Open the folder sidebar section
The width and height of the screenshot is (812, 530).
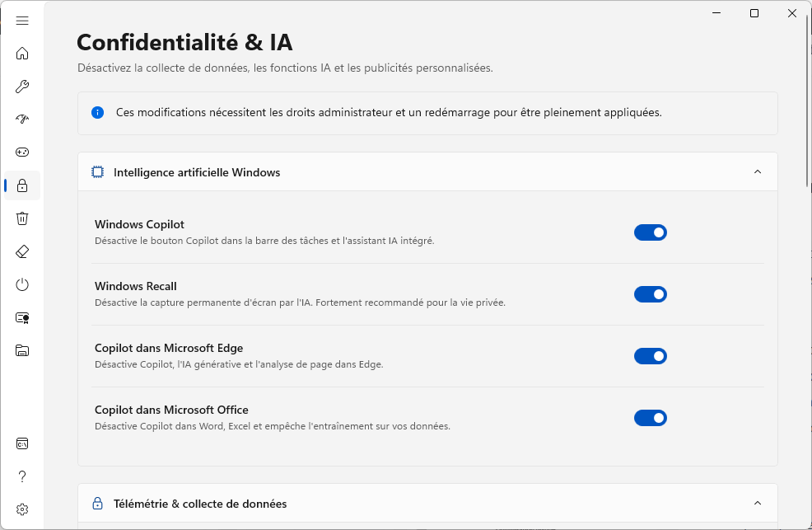(21, 351)
